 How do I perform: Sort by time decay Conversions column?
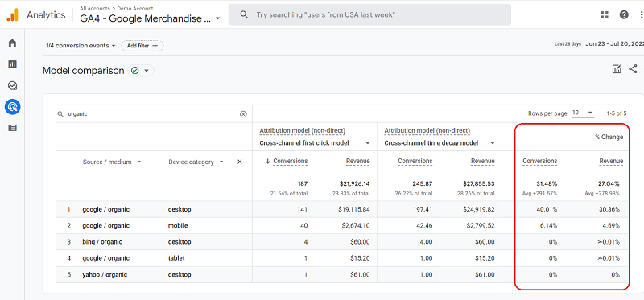coord(415,162)
